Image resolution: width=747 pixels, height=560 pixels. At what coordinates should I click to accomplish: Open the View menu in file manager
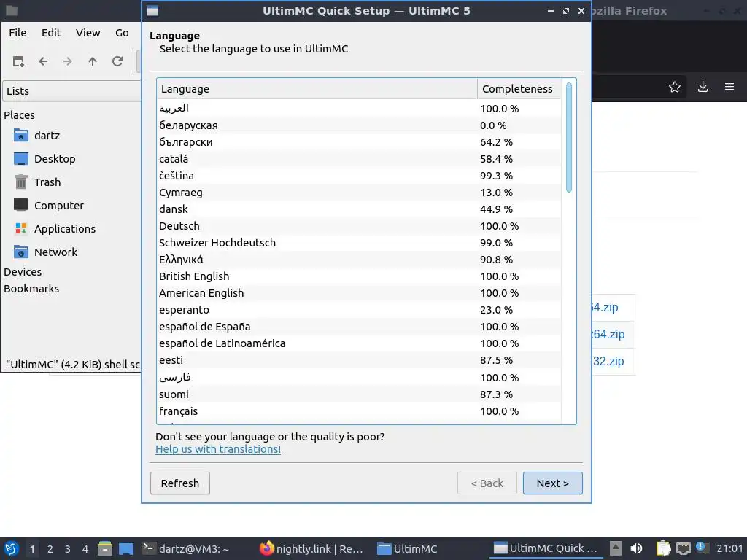click(88, 33)
